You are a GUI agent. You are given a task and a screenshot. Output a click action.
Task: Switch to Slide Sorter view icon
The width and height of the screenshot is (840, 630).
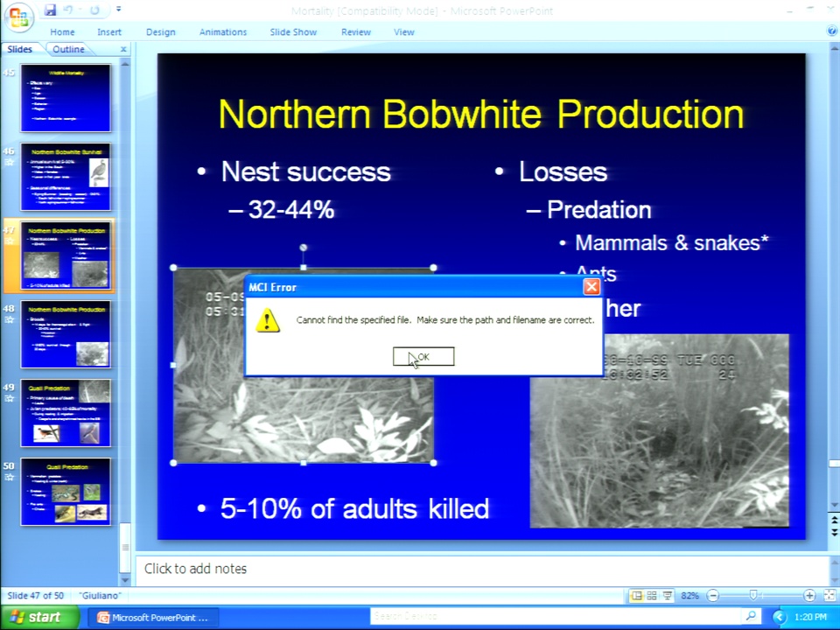tap(652, 595)
